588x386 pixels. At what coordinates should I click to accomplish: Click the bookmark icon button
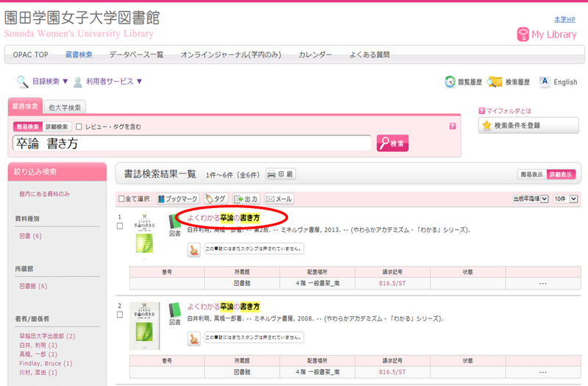coord(178,199)
